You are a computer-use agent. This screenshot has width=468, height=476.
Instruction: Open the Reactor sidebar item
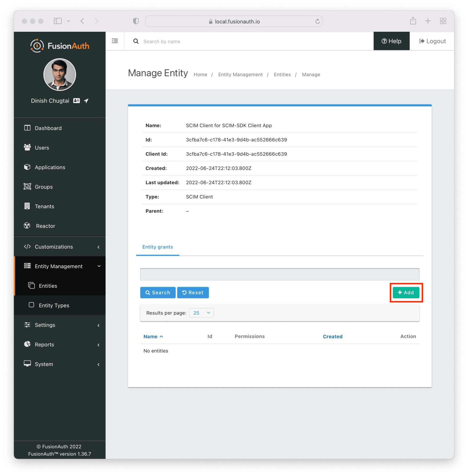45,226
